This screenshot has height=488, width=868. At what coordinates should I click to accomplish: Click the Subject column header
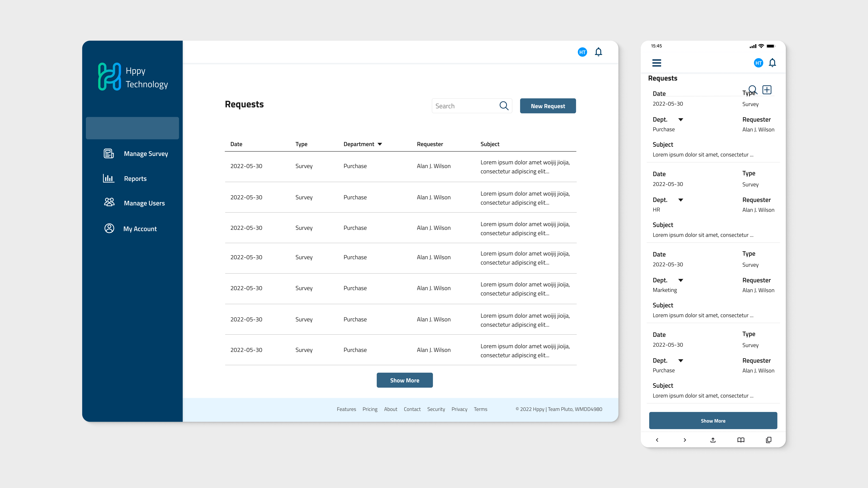click(490, 144)
